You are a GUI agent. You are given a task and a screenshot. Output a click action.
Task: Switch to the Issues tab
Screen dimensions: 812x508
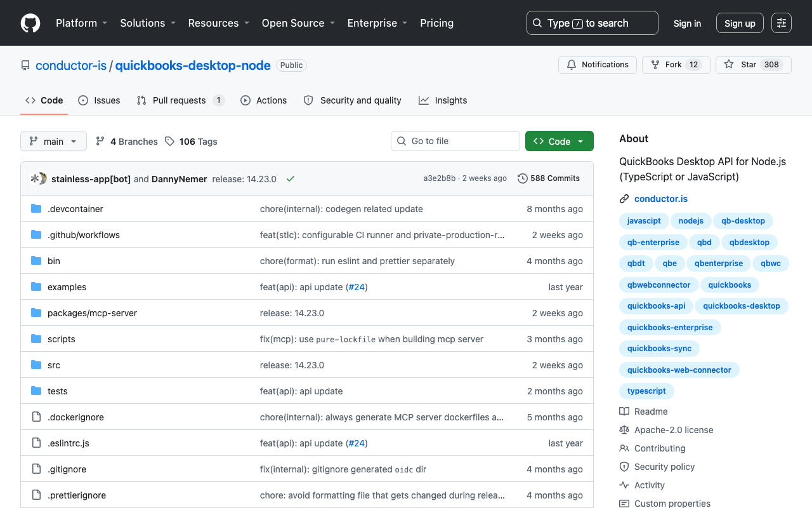[x=99, y=100]
